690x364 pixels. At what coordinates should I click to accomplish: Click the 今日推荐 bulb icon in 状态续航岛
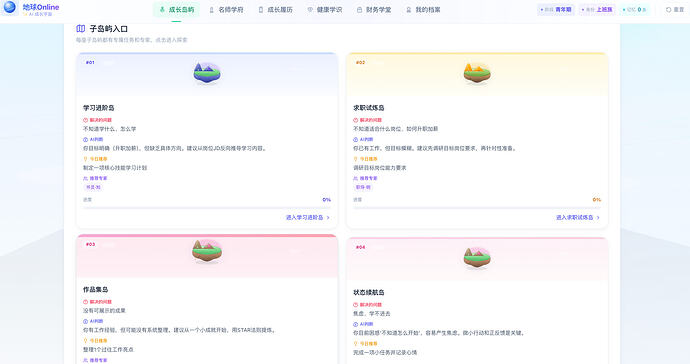(356, 343)
